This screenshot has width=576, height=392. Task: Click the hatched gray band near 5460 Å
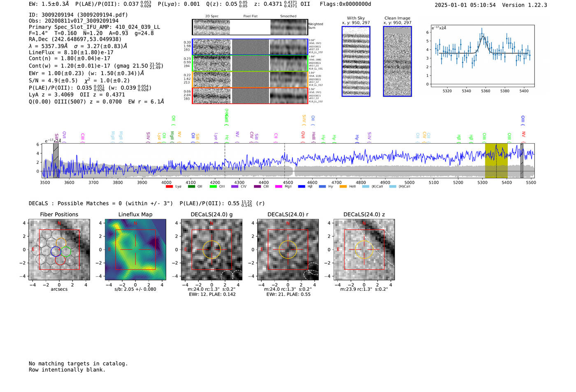pyautogui.click(x=522, y=160)
